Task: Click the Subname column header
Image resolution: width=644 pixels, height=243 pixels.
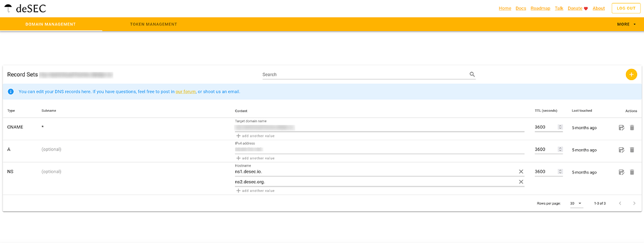Action: click(49, 111)
